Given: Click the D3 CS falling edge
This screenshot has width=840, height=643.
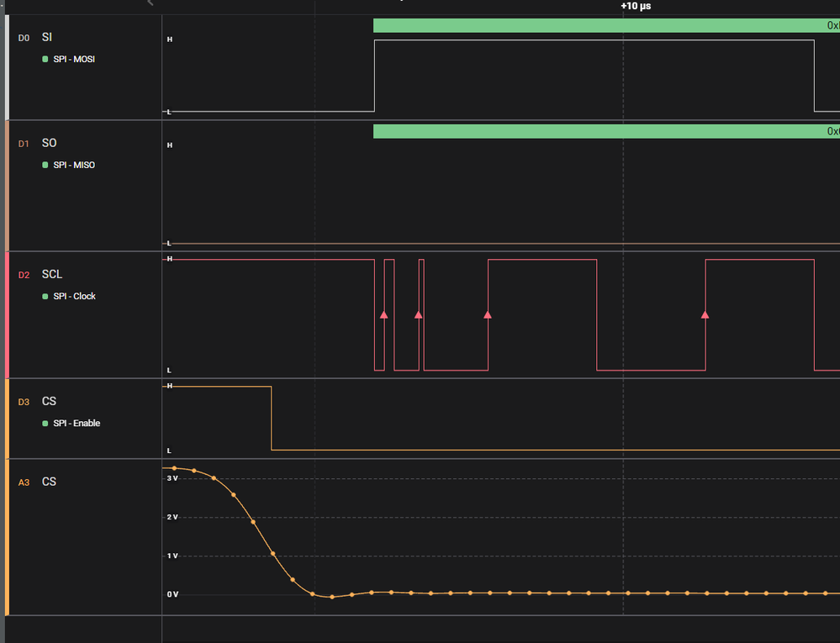Looking at the screenshot, I should tap(272, 418).
